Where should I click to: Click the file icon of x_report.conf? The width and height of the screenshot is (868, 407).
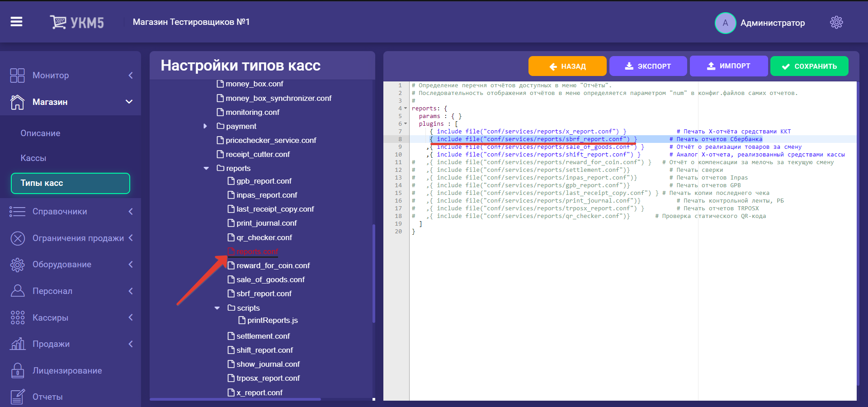click(x=231, y=393)
